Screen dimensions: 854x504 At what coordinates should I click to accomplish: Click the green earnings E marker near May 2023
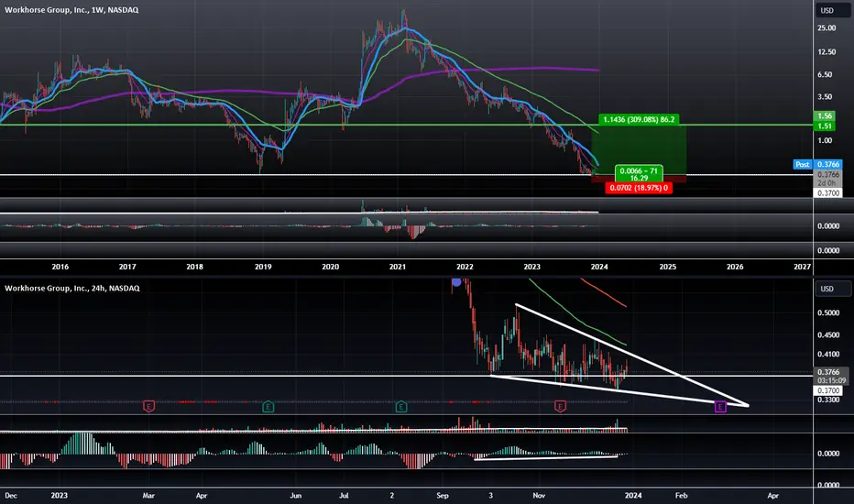tap(268, 406)
